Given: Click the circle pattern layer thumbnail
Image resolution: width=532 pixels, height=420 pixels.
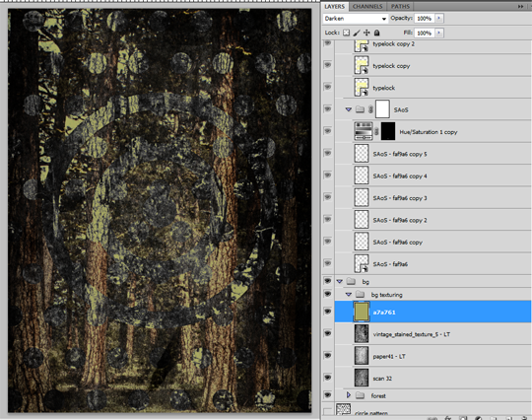Looking at the screenshot, I should pos(343,409).
